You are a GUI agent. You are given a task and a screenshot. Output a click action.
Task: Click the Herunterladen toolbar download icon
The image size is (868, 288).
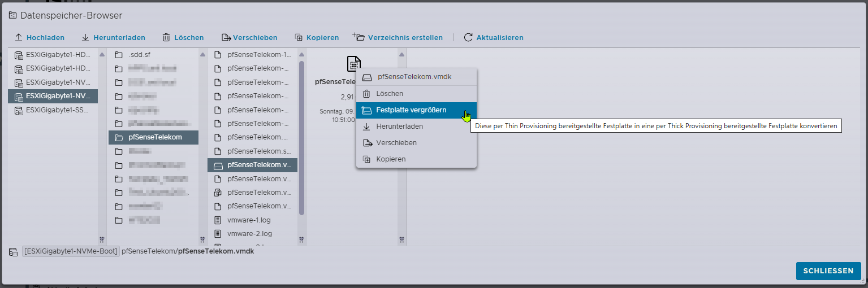(85, 38)
